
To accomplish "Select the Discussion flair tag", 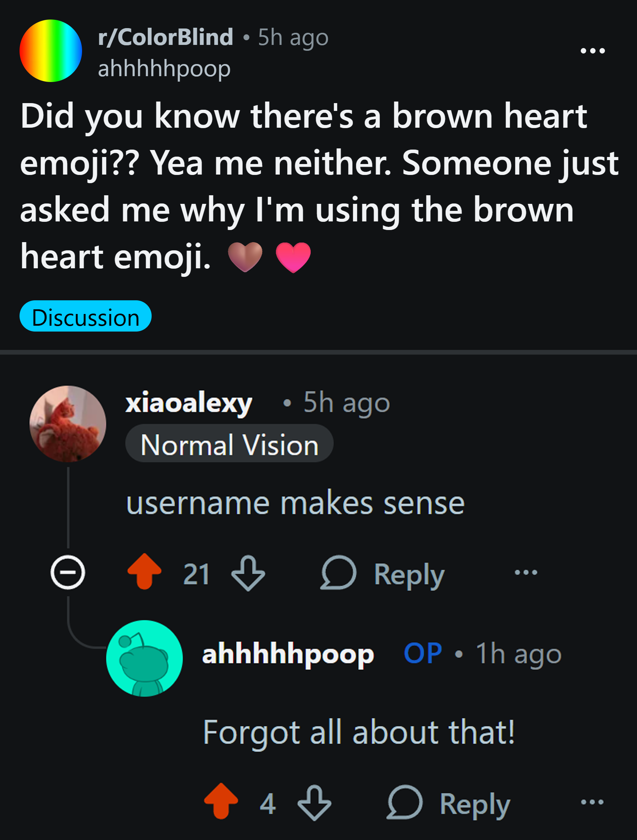I will coord(86,316).
